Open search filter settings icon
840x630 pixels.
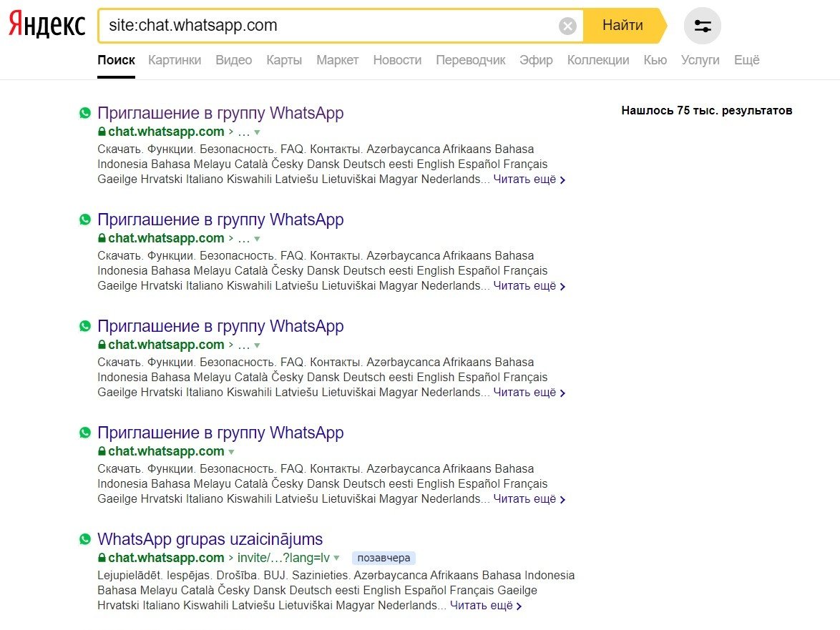[702, 26]
